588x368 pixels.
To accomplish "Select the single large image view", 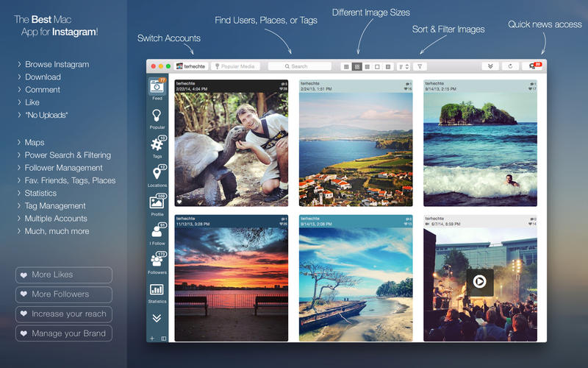I will 378,66.
